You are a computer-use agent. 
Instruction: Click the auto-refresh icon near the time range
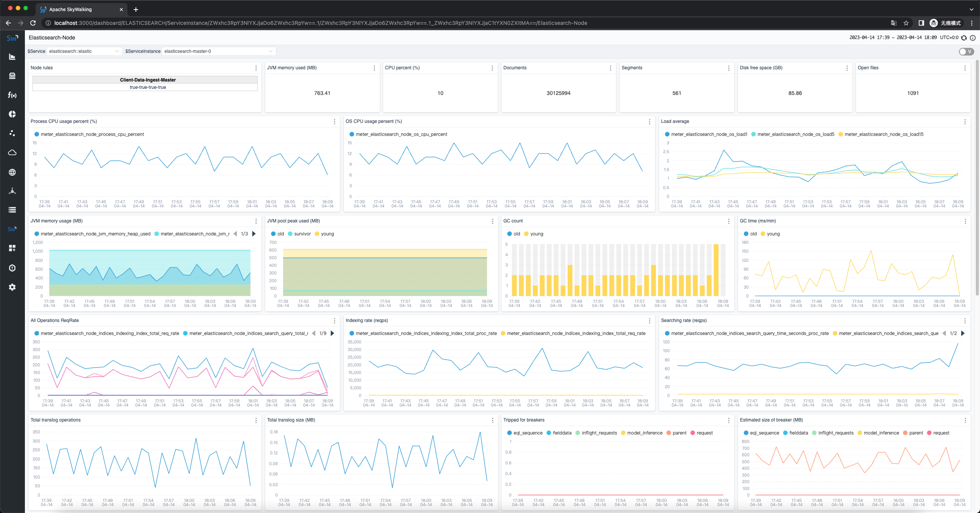(x=964, y=38)
